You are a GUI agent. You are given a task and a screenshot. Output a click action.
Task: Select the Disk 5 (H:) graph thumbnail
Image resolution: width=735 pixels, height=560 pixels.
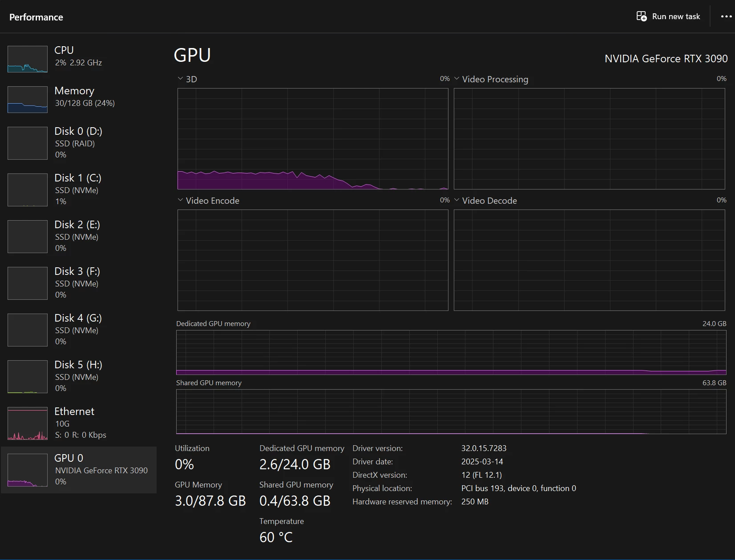(28, 377)
